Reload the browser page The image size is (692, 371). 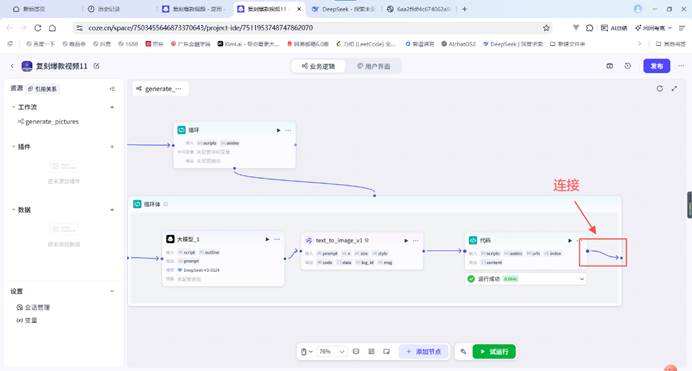pos(38,28)
